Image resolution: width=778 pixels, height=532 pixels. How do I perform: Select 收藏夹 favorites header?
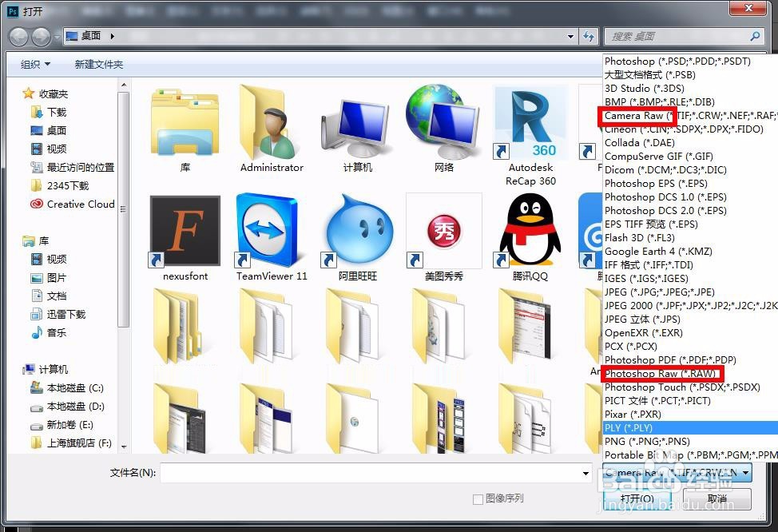click(x=46, y=93)
